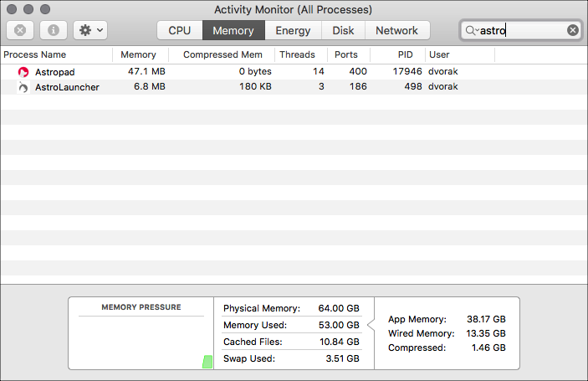Screen dimensions: 588x381
Task: Sort by Memory column header
Action: [x=141, y=54]
